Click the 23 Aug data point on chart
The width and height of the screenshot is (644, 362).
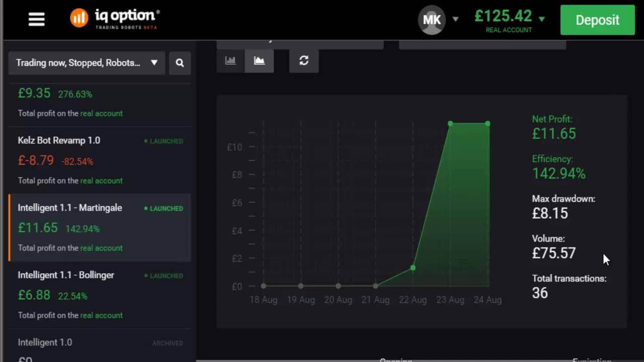pos(450,124)
